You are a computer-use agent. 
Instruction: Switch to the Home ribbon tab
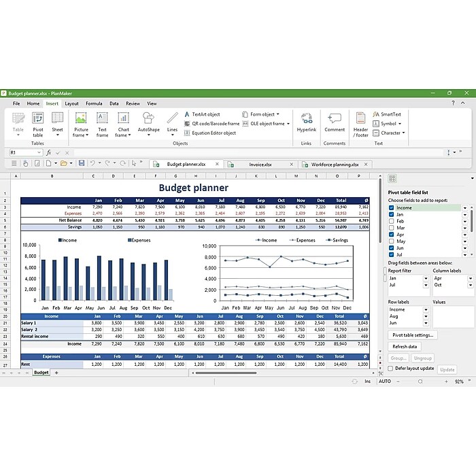point(33,103)
